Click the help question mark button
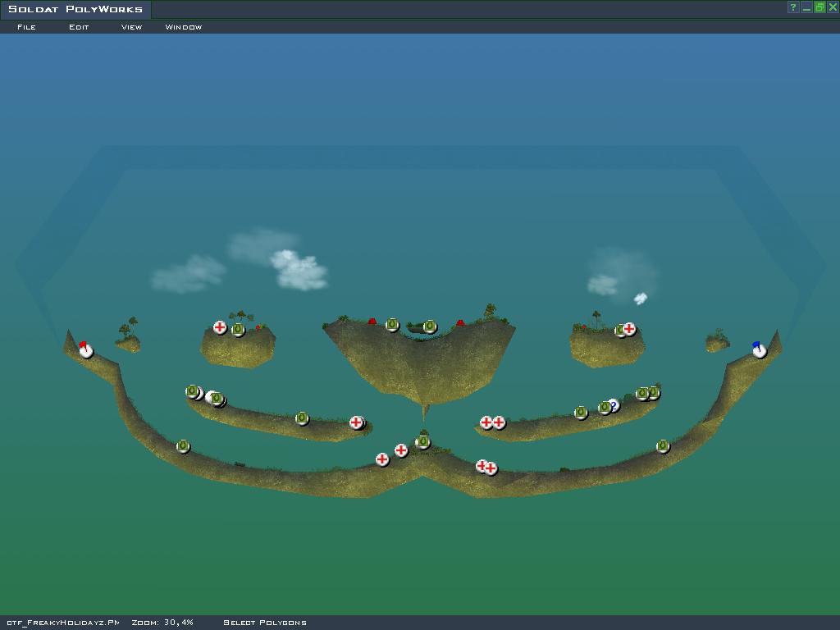Viewport: 840px width, 630px height. pos(793,7)
